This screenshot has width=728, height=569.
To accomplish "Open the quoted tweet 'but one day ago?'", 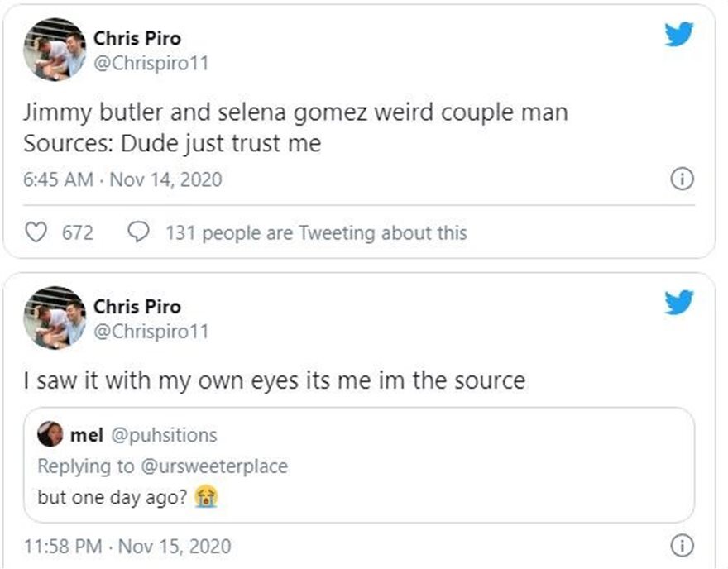I will point(113,499).
